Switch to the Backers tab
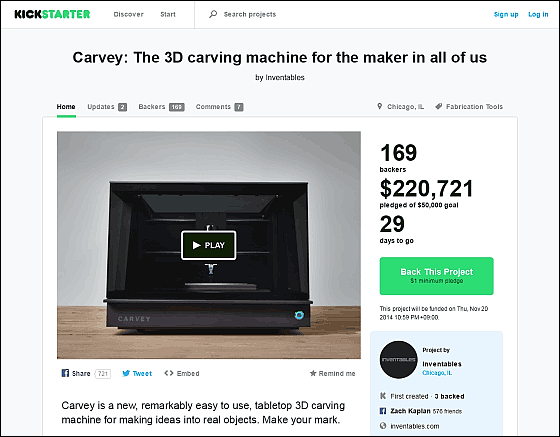The width and height of the screenshot is (560, 437). pos(161,107)
